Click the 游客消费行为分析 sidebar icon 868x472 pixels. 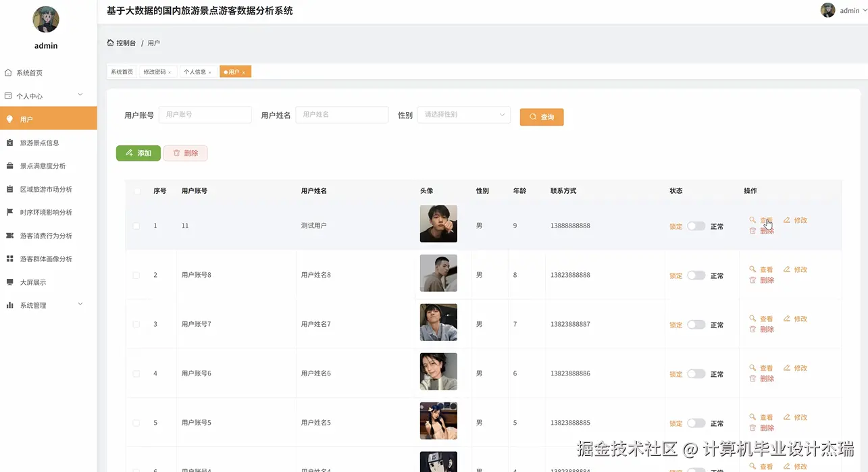point(9,236)
